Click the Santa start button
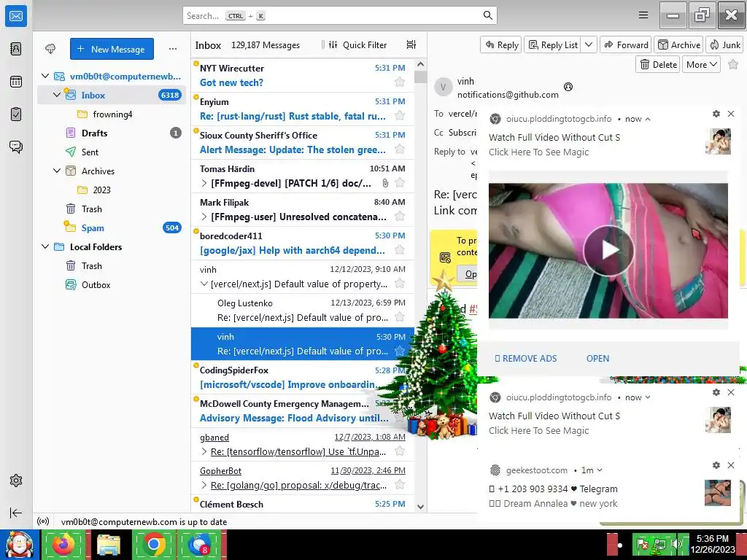 19,545
